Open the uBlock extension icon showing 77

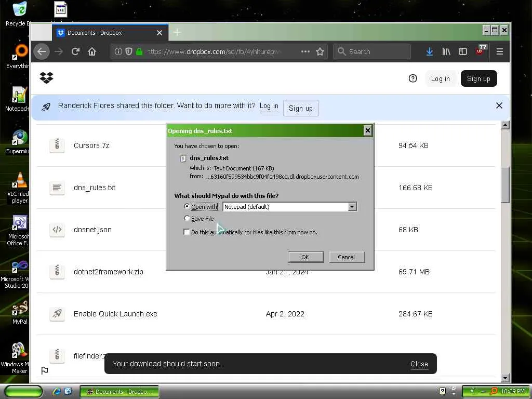tap(481, 50)
